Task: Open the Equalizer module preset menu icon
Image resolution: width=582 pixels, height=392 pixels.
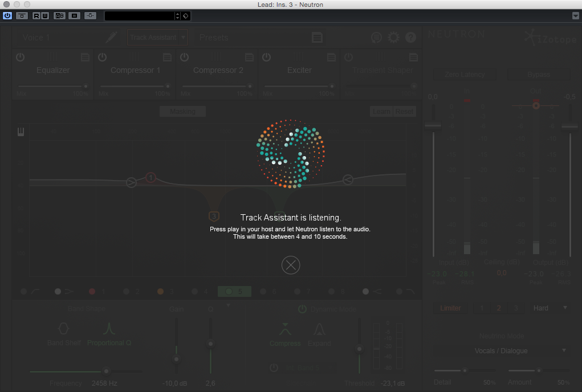Action: (x=85, y=57)
